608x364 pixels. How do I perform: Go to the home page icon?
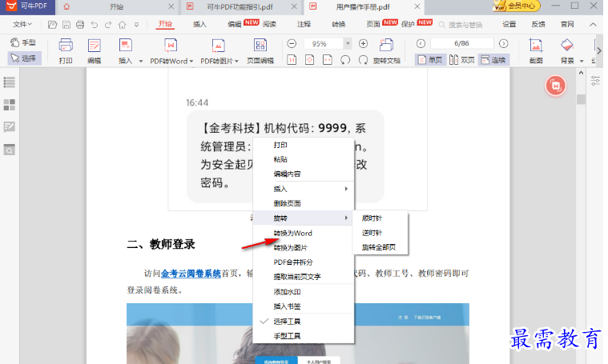[122, 25]
